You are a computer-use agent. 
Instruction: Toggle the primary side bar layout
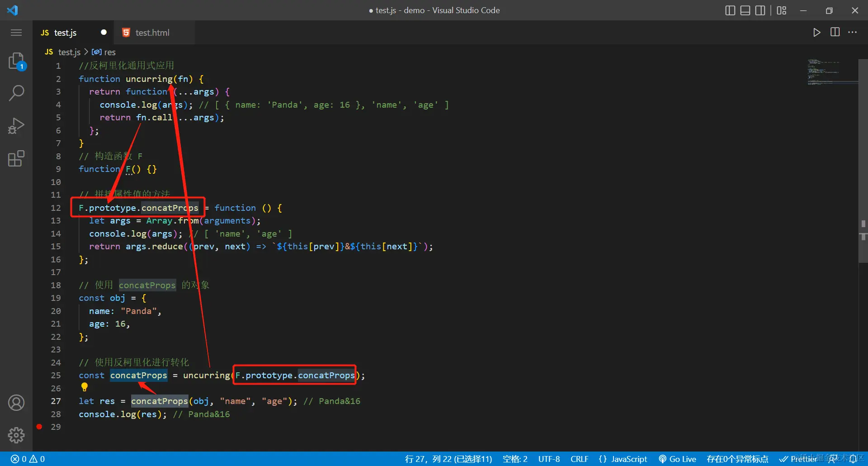[x=730, y=10]
